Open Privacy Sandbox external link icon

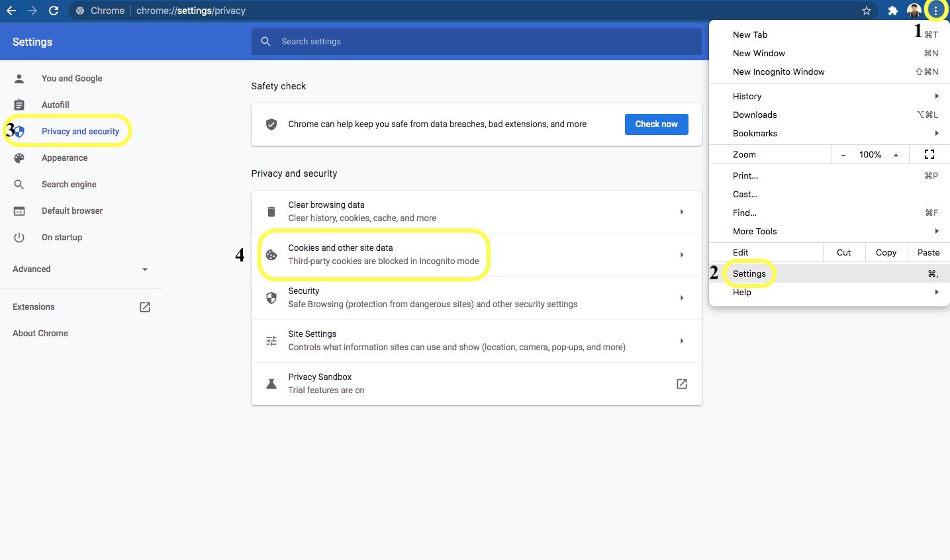pyautogui.click(x=682, y=384)
